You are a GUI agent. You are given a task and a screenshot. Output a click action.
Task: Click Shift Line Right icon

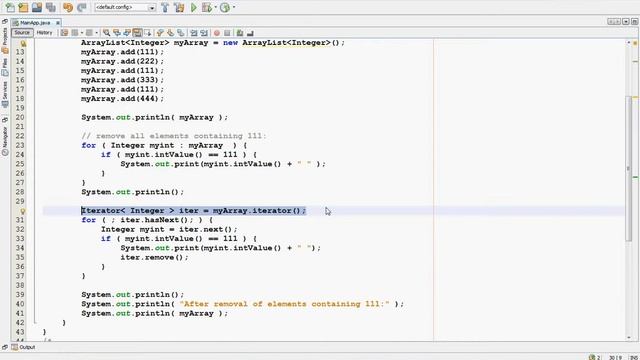204,33
